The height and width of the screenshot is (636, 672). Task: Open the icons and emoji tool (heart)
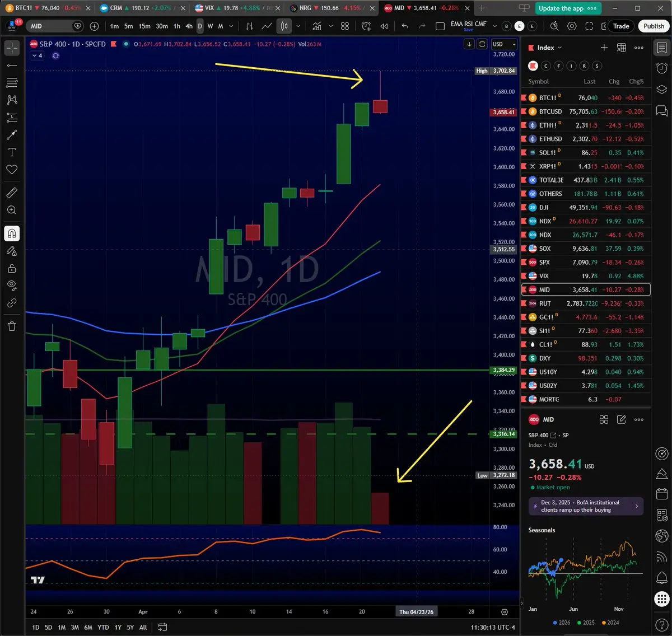[x=12, y=170]
